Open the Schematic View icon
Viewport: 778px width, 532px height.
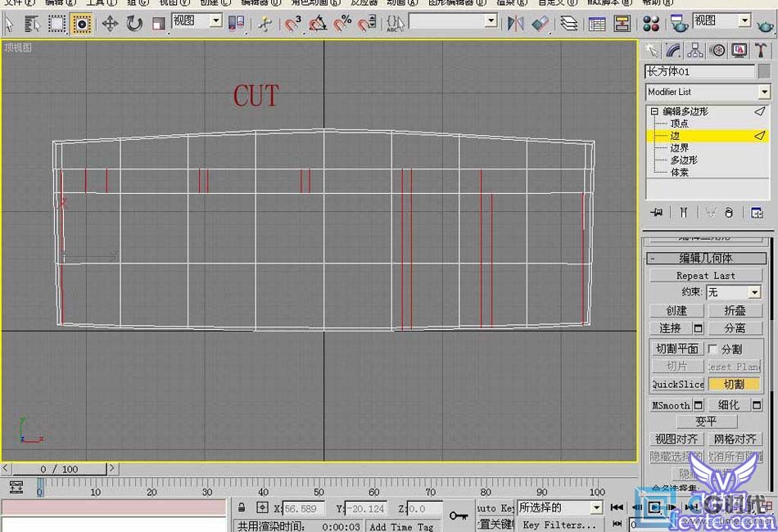(x=622, y=23)
